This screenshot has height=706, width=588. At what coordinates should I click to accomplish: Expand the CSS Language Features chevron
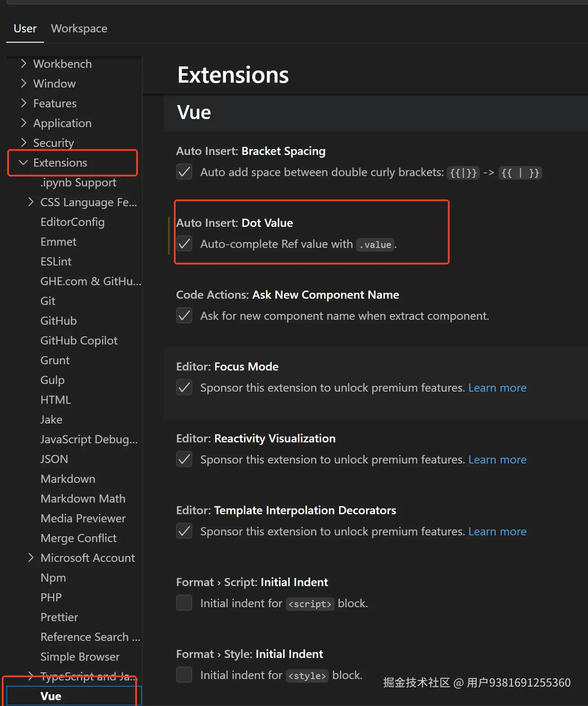coord(31,202)
